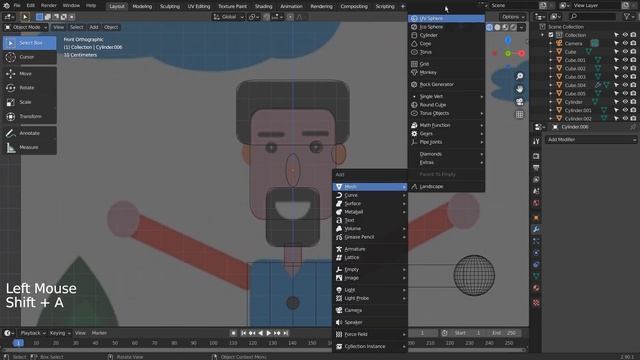Toggle camera view icon in viewport
Image resolution: width=640 pixels, height=360 pixels.
pos(520,102)
